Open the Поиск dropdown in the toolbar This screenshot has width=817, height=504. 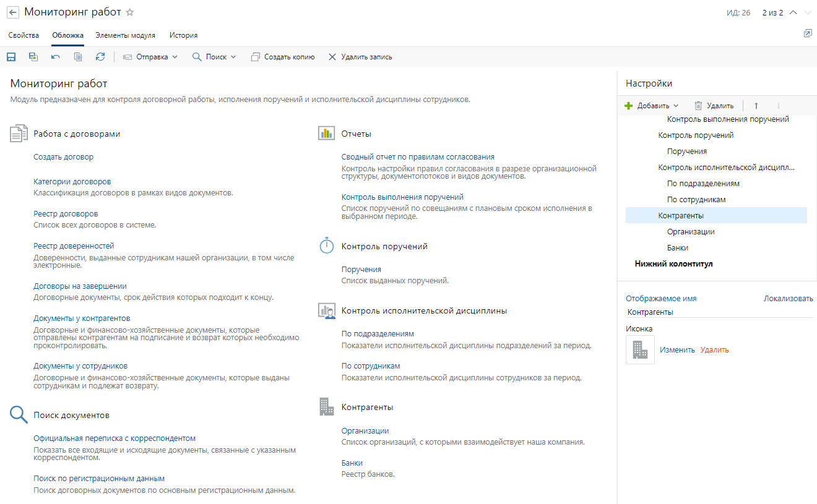(214, 57)
